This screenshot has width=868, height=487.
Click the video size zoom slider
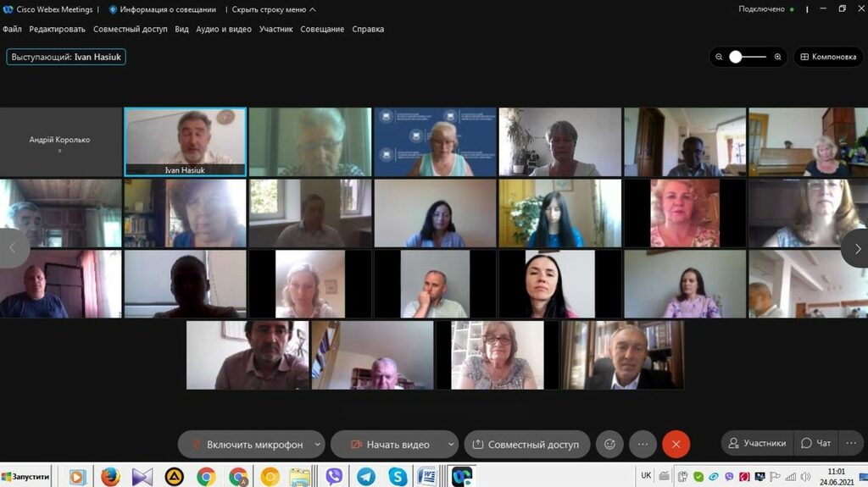[748, 57]
